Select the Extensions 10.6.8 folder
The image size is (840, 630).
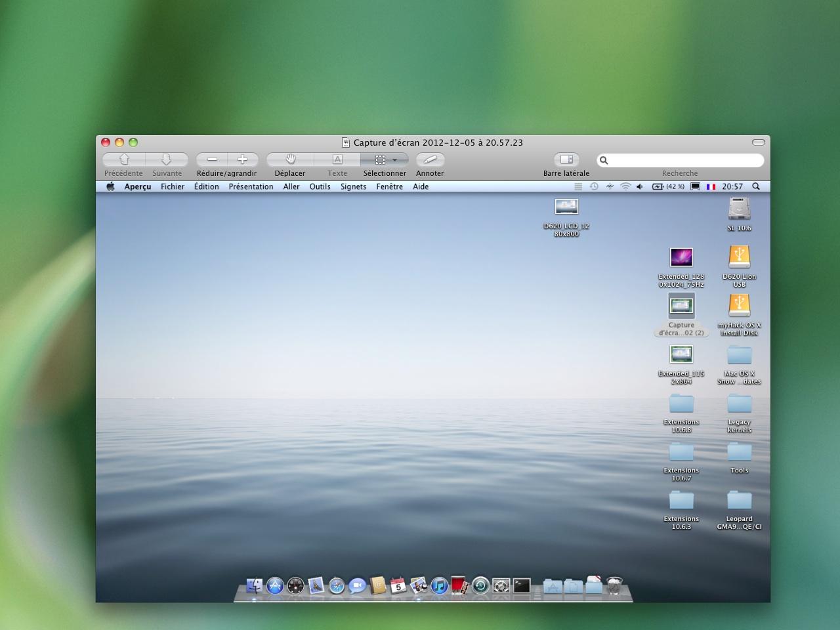pos(681,404)
